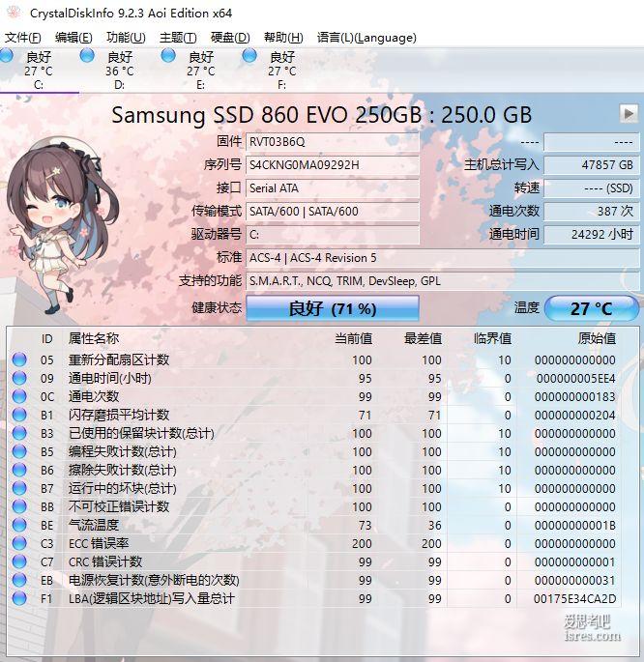Click the serial number field S4CKNG0MA09292H

(333, 164)
